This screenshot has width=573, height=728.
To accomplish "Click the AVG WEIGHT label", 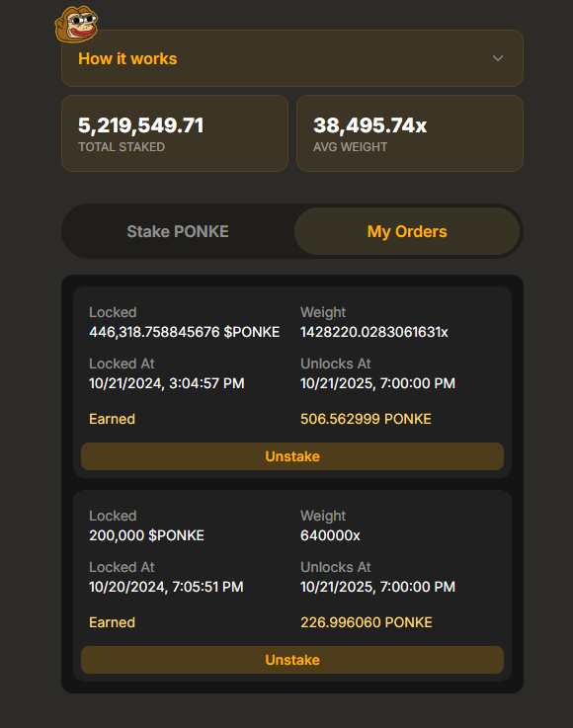I will 350,147.
